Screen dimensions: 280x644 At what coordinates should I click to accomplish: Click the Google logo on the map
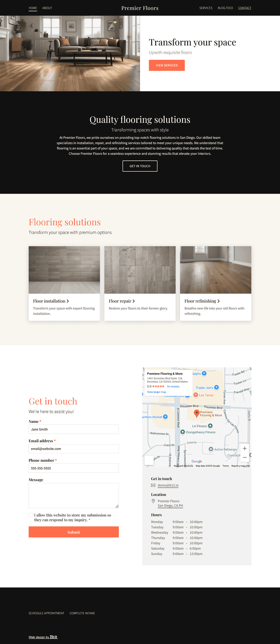coord(197,461)
